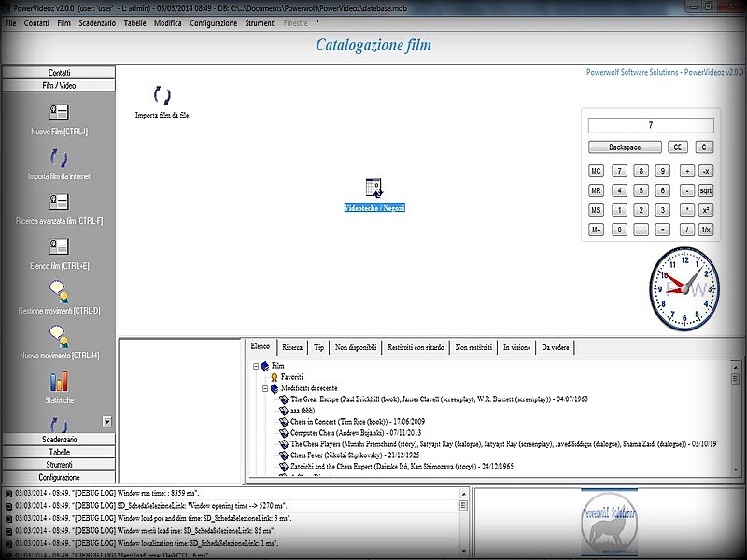Show the Da vedere tab
The width and height of the screenshot is (747, 560).
coord(555,347)
